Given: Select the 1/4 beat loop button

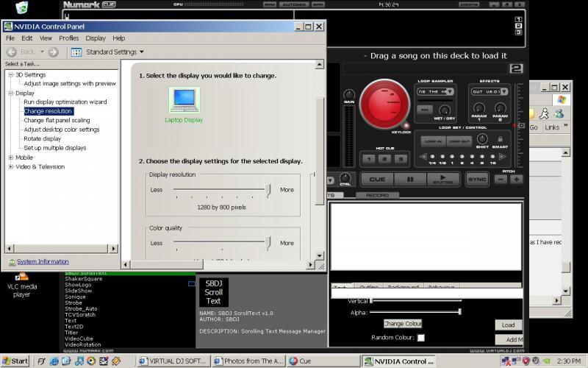Looking at the screenshot, I should pyautogui.click(x=432, y=157).
